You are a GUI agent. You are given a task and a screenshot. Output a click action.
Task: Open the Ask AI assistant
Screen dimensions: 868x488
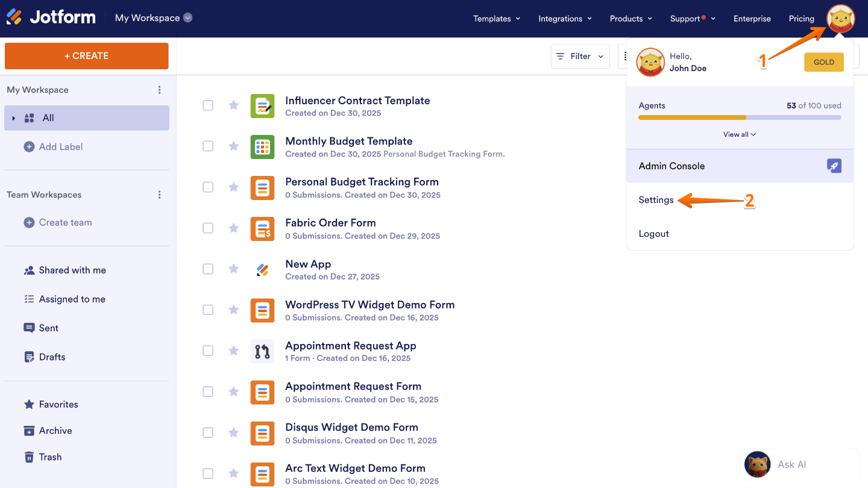(791, 465)
